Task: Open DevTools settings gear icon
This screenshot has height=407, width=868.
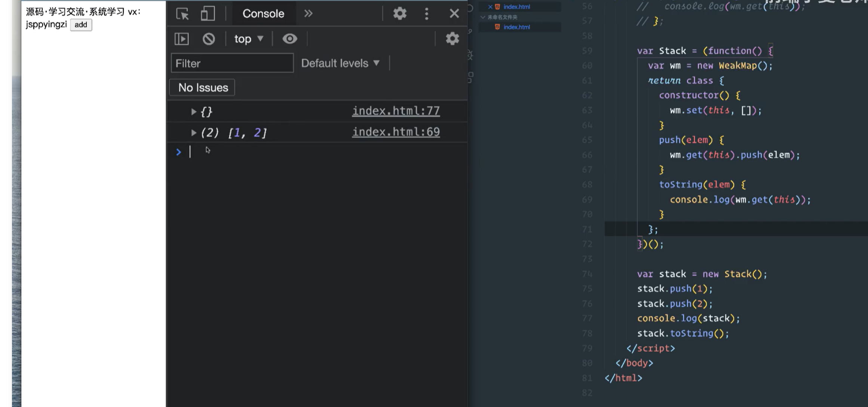Action: 399,14
